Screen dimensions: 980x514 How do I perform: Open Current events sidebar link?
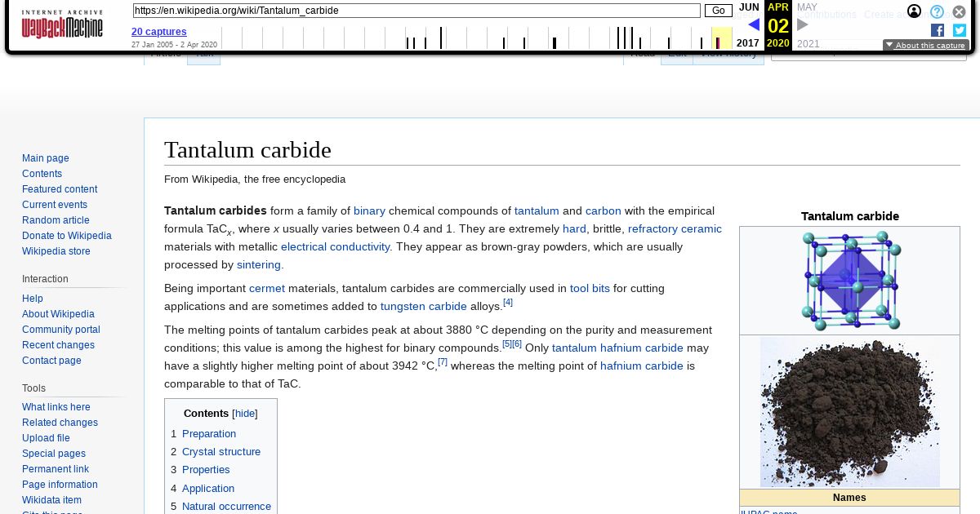click(55, 205)
